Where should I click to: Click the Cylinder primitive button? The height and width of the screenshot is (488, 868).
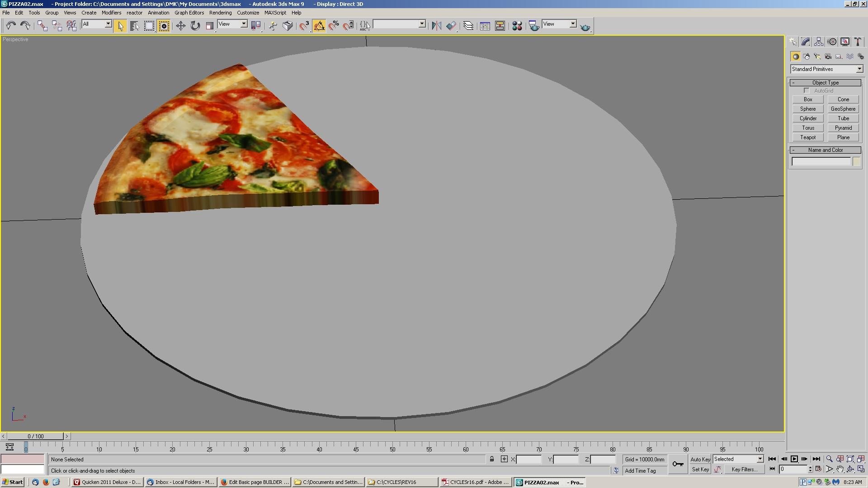pos(808,118)
